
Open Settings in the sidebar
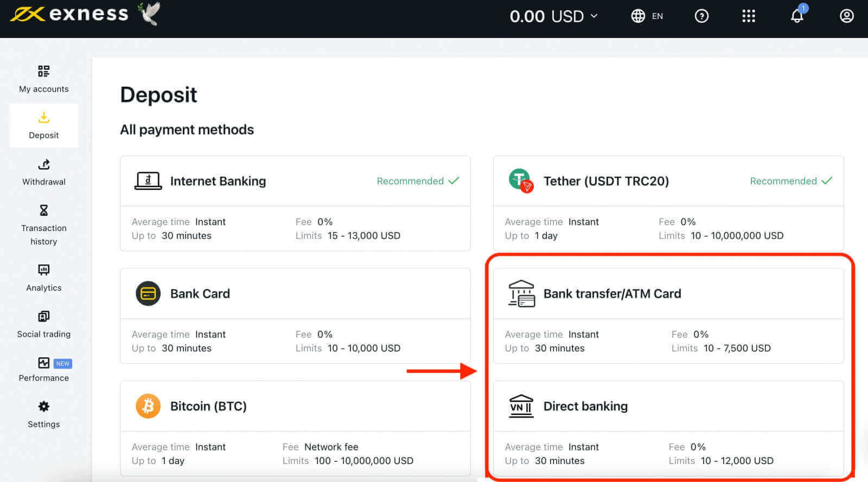tap(44, 414)
